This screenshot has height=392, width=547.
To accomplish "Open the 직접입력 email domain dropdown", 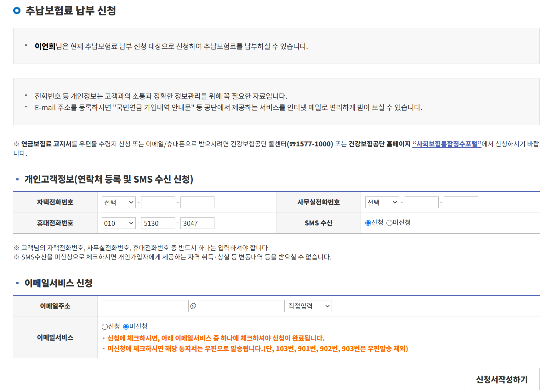I will (309, 306).
